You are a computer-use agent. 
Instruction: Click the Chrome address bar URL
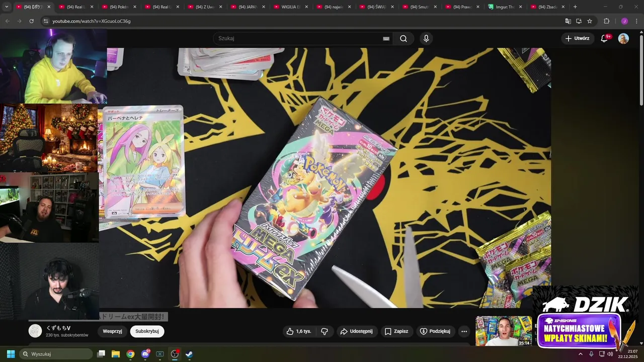(x=92, y=21)
